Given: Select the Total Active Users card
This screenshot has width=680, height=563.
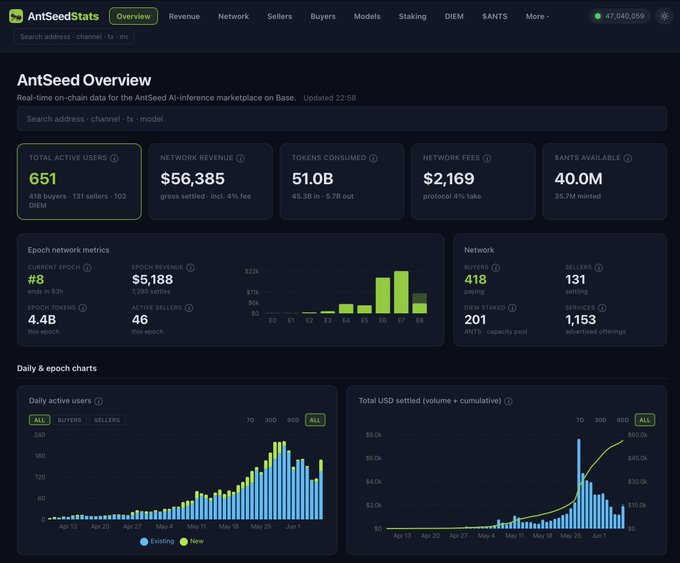Looking at the screenshot, I should click(x=79, y=182).
